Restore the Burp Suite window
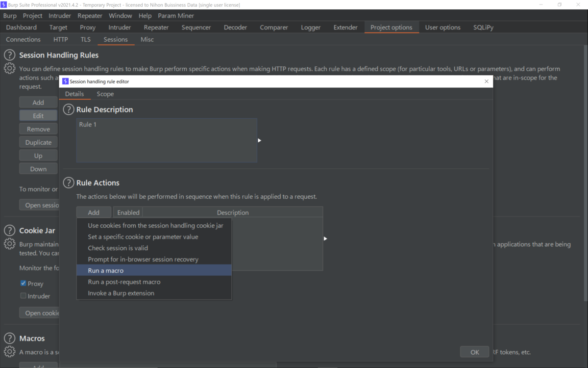The height and width of the screenshot is (368, 588). point(560,4)
